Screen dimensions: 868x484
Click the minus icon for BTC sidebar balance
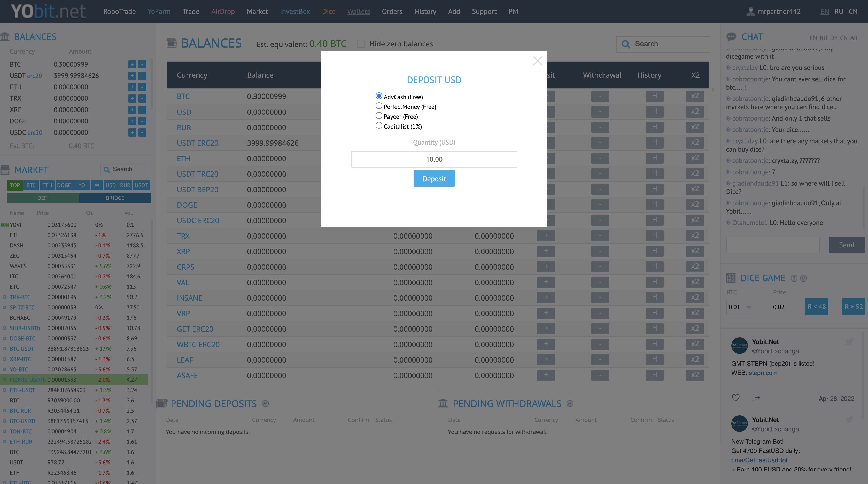142,64
